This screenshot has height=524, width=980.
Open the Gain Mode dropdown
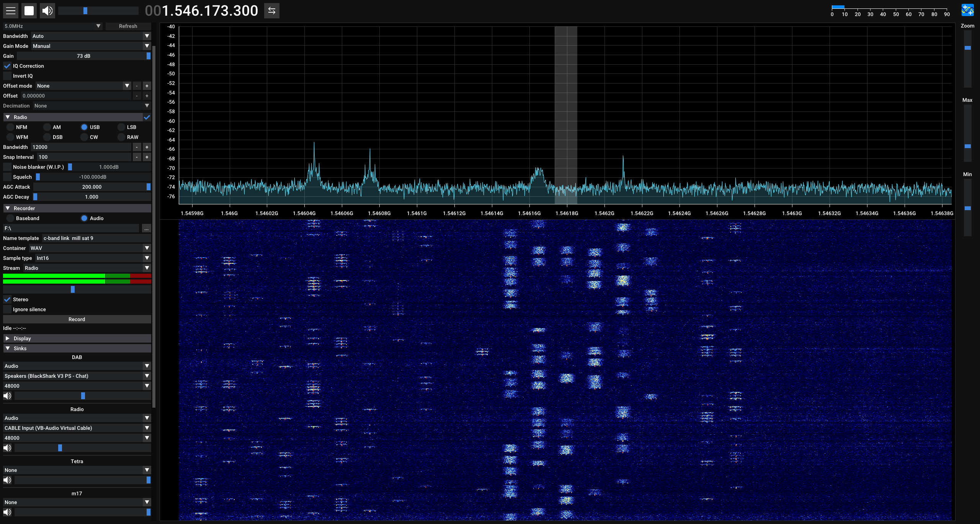pos(91,46)
